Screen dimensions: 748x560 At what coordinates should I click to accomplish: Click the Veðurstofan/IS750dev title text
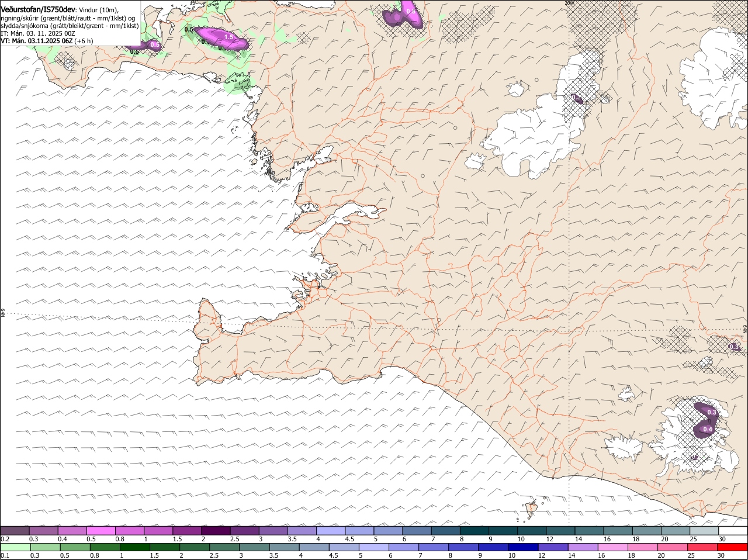point(38,10)
